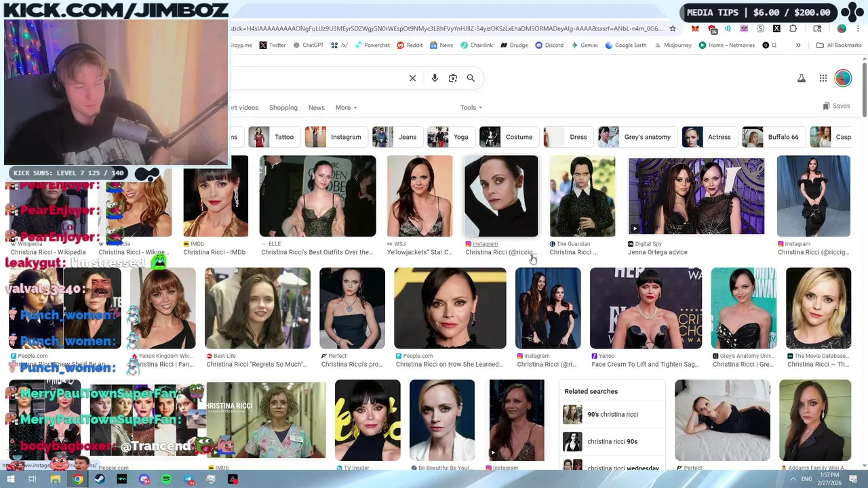Open the Drudge bookmark
Screen dimensions: 868x488
[514, 45]
